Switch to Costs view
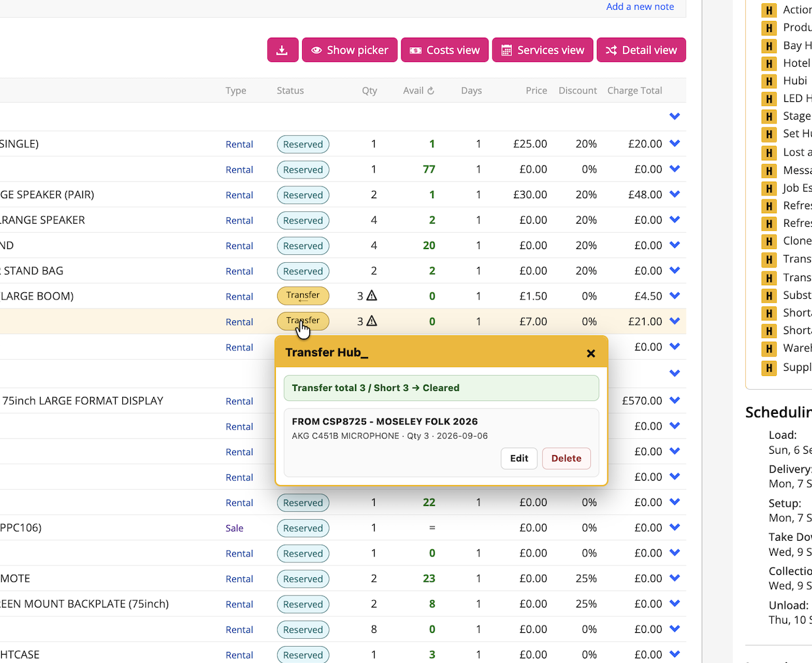 tap(445, 50)
